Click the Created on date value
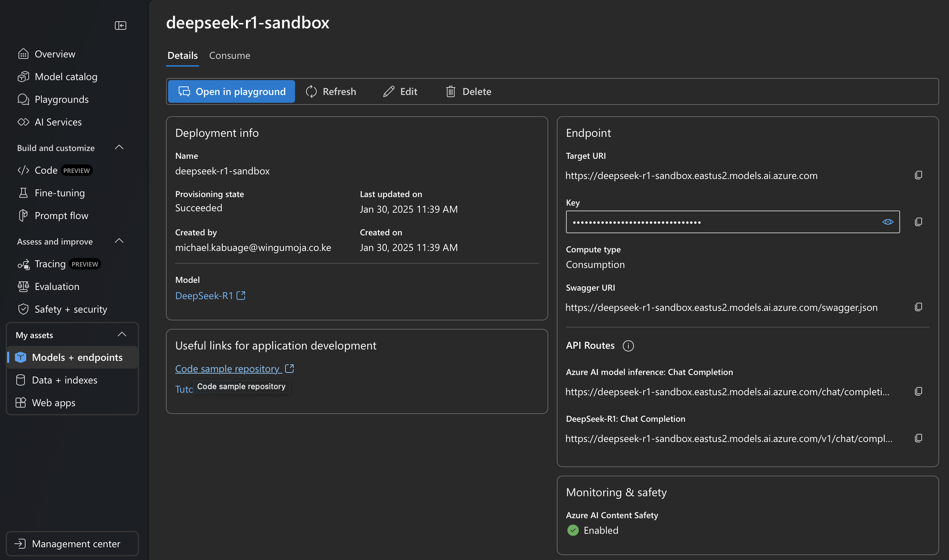The image size is (949, 560). (409, 247)
